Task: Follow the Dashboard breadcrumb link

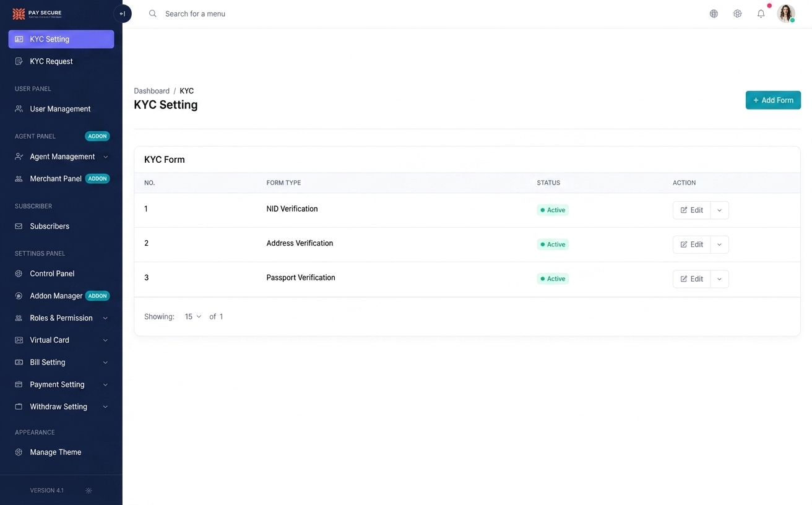Action: point(152,91)
